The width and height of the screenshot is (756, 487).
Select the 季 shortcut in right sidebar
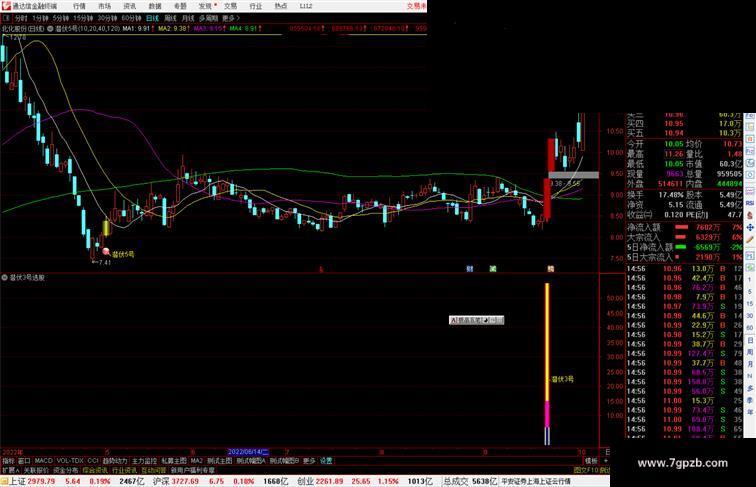point(750,400)
